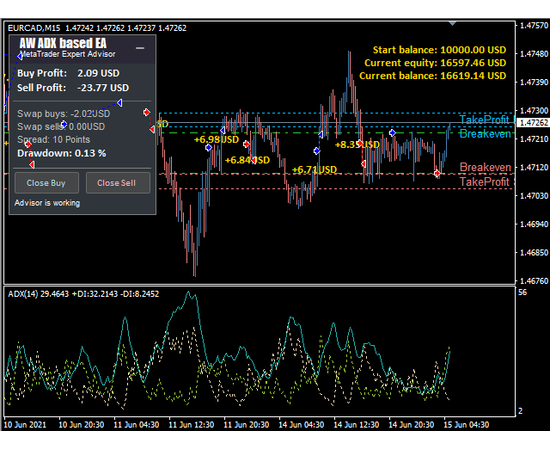Image resolution: width=550 pixels, height=450 pixels.
Task: Click the Close Sell button
Action: [x=118, y=183]
